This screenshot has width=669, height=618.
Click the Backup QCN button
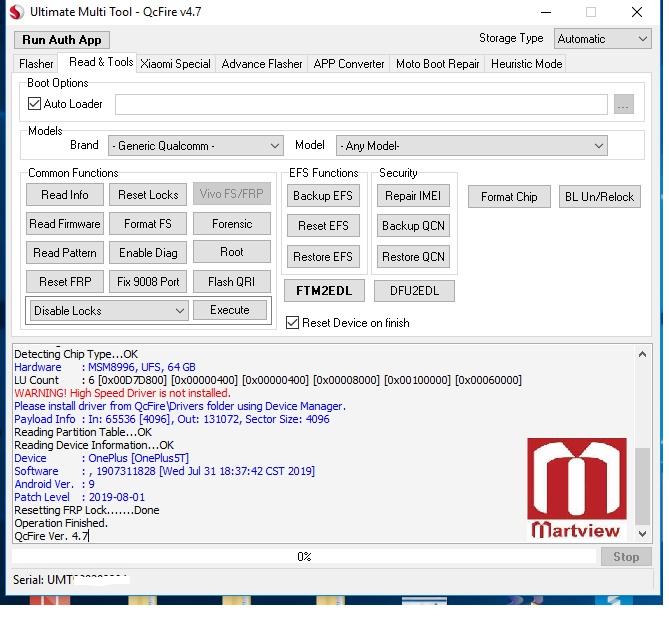tap(413, 225)
